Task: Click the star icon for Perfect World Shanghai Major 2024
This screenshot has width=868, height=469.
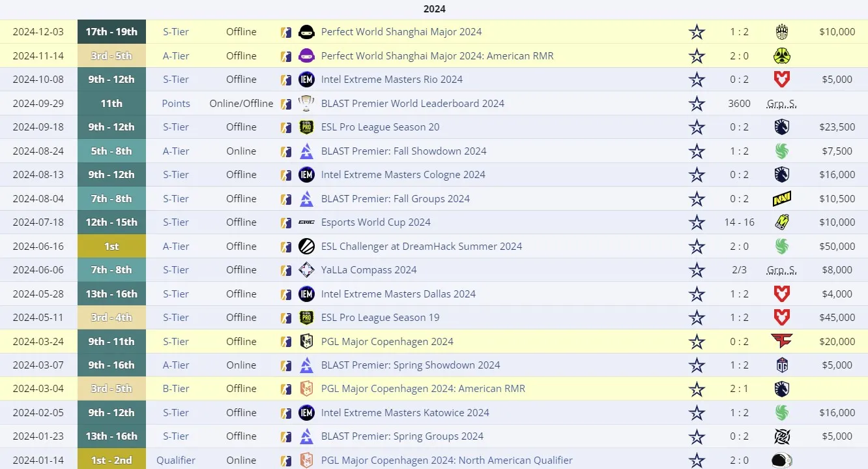Action: (697, 32)
